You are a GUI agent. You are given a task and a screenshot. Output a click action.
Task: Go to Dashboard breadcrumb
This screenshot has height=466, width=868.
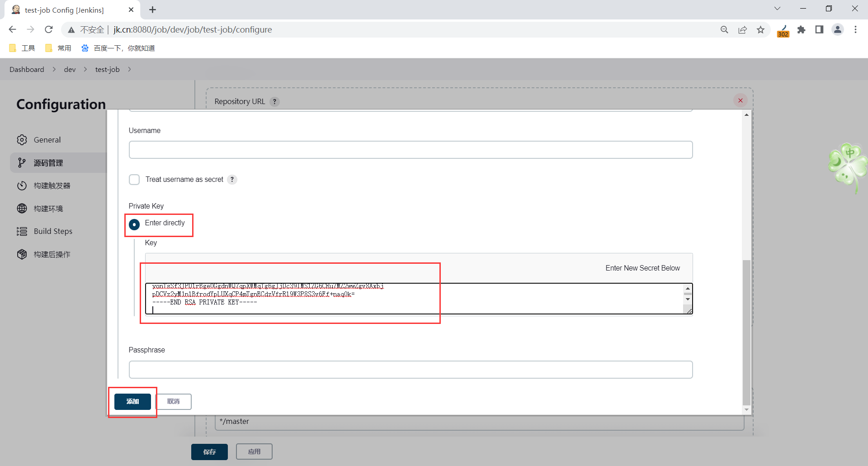[x=27, y=69]
